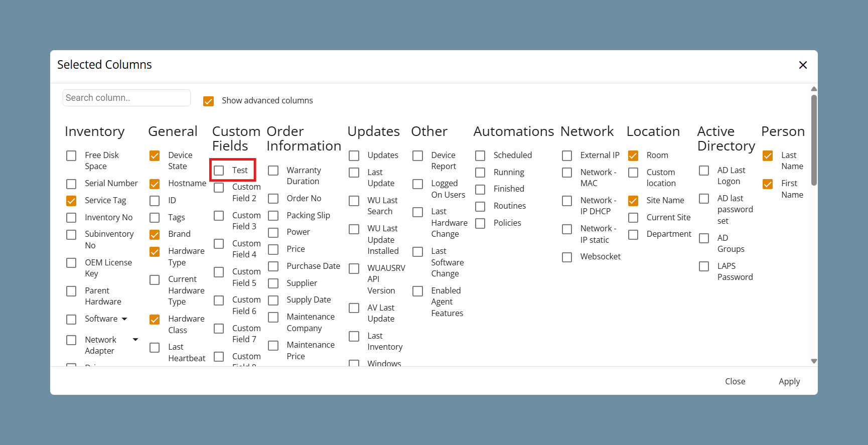
Task: Uncheck the Hostname column checkbox
Action: (155, 184)
